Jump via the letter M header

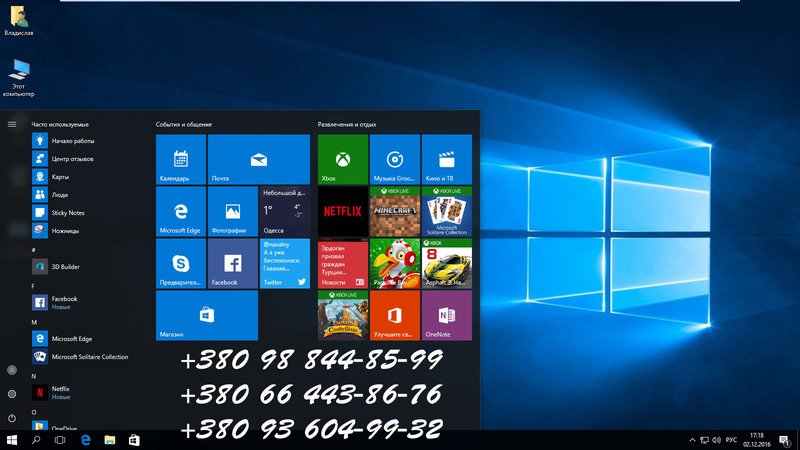34,322
